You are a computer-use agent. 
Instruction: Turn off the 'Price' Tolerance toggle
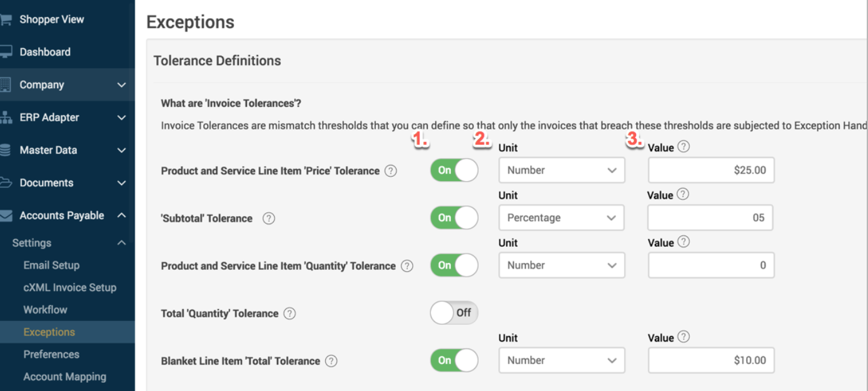[x=454, y=170]
